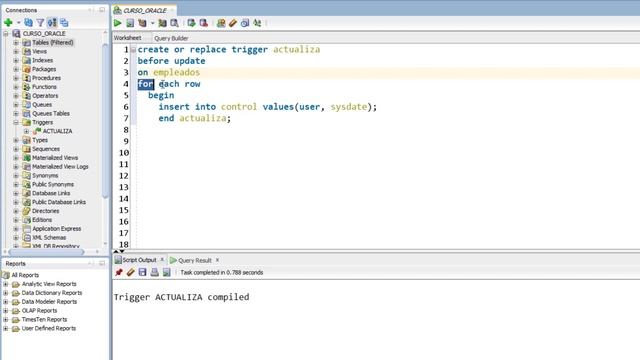Click 'Task completed in 0.788 seconds' status

click(222, 272)
